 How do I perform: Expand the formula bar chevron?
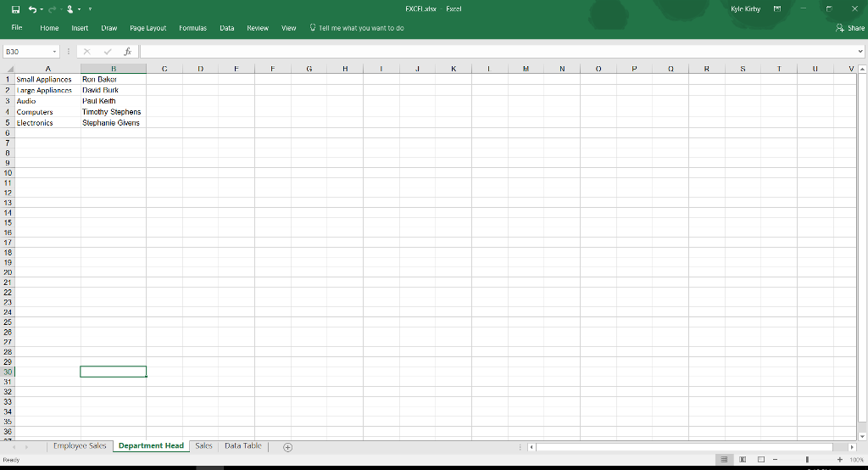click(860, 52)
